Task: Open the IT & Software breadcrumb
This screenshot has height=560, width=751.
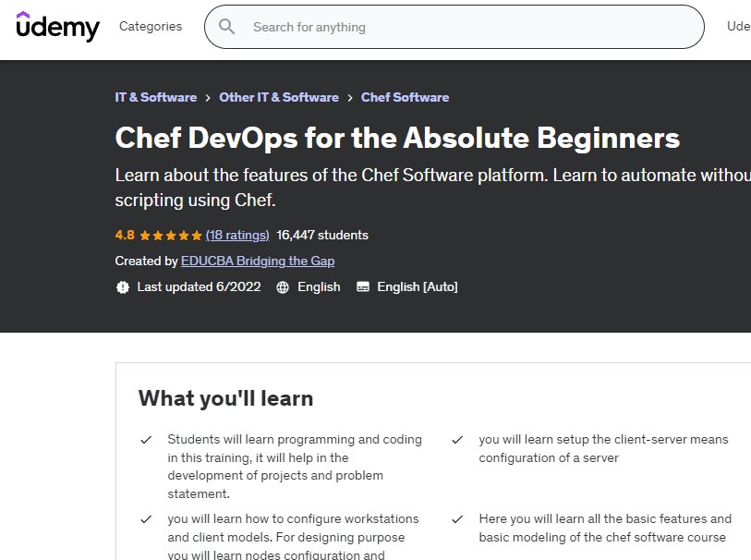Action: [156, 97]
